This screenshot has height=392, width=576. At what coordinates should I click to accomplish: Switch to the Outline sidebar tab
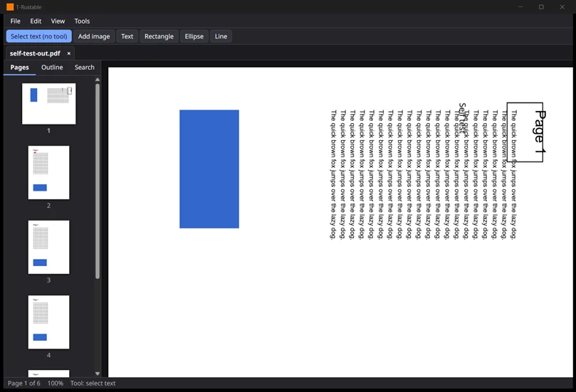coord(52,68)
